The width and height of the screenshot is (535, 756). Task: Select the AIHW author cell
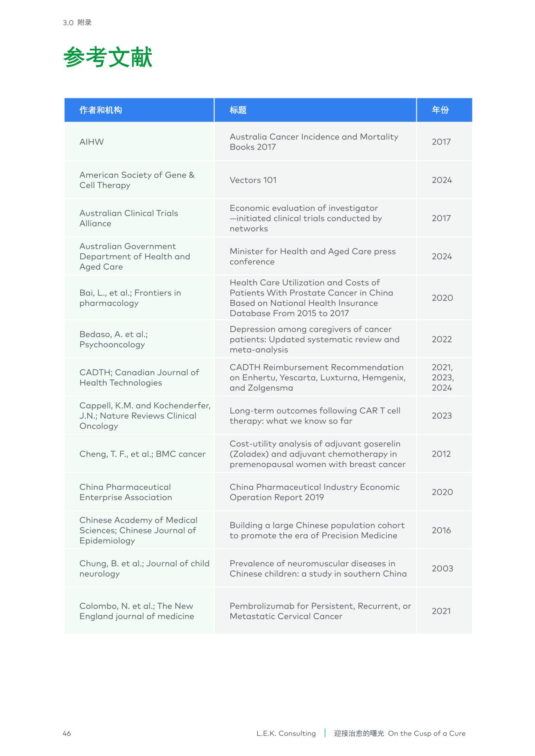point(92,142)
